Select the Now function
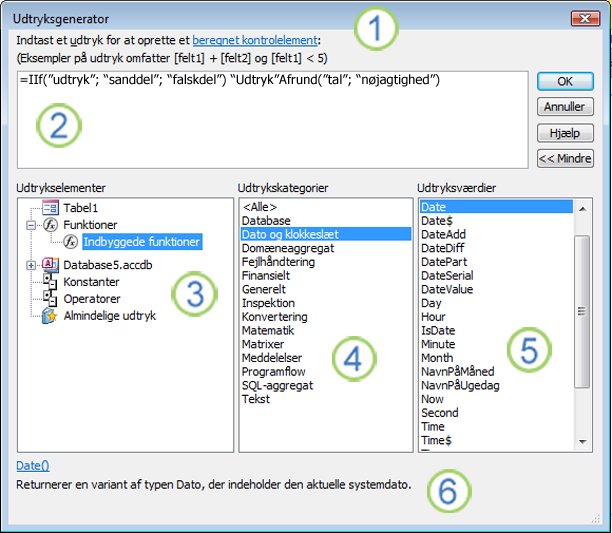612x533 pixels. [x=496, y=399]
